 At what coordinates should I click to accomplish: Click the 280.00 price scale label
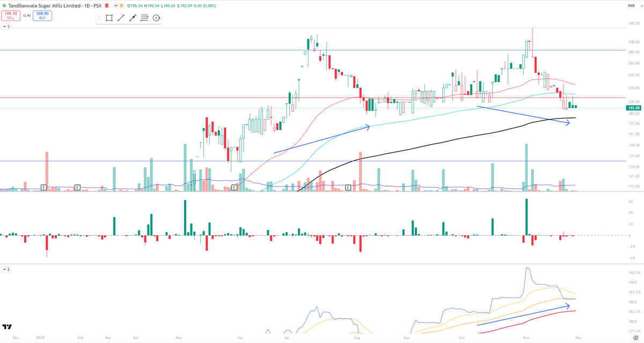[633, 52]
